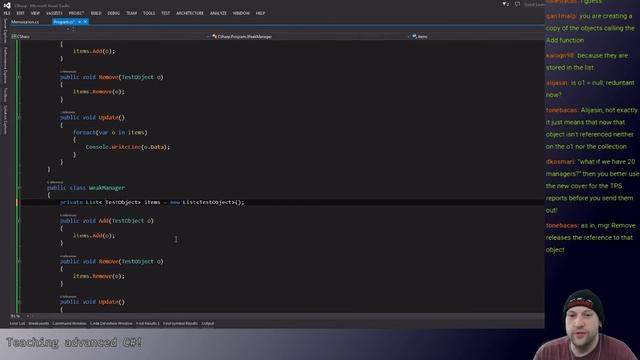Click the references link above WeakManager Add
This screenshot has width=640, height=360.
tap(68, 215)
